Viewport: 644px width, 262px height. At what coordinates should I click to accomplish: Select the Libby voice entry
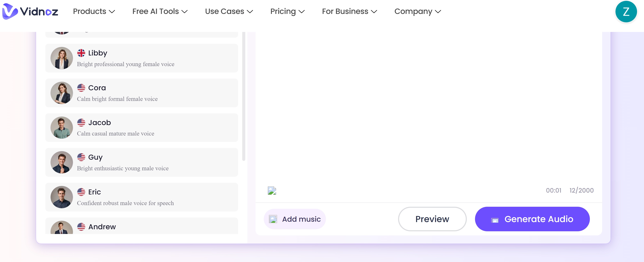pos(142,58)
